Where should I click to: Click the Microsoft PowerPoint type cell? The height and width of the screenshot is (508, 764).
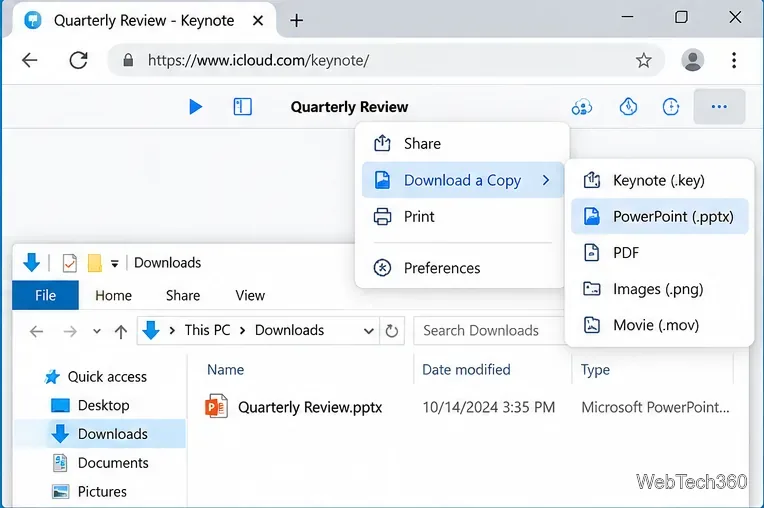click(x=655, y=407)
